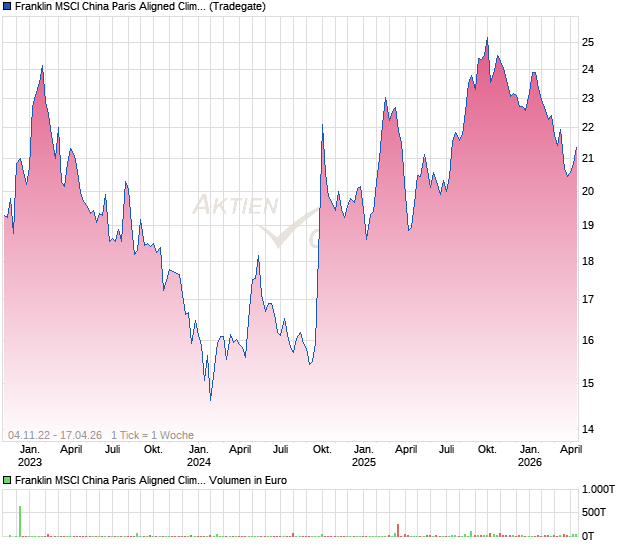The image size is (620, 546).
Task: Click the price axis label 19
Action: 588,225
